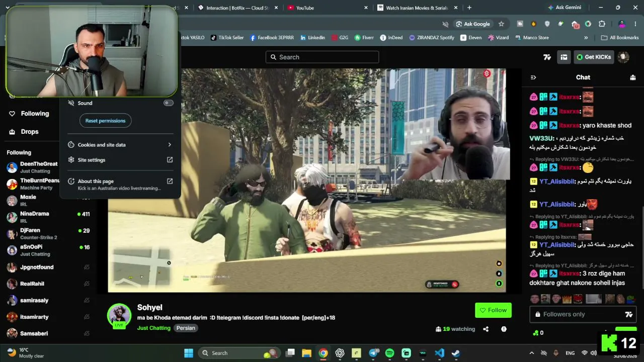Click the Get KICKs button

point(594,57)
